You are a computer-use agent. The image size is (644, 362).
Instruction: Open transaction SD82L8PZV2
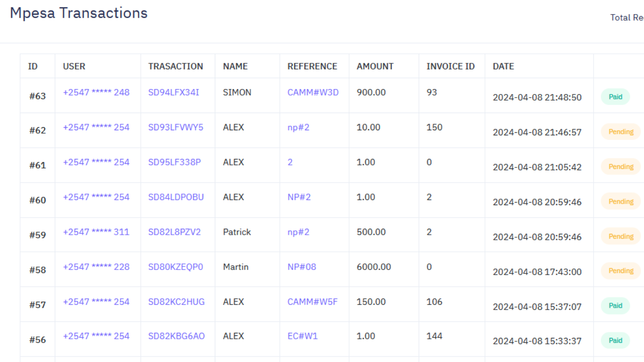click(175, 232)
